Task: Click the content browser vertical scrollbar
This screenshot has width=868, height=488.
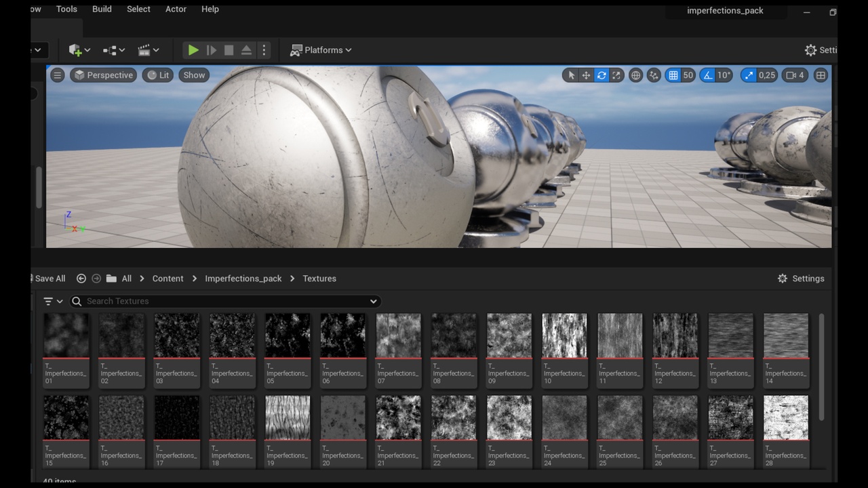Action: point(821,366)
